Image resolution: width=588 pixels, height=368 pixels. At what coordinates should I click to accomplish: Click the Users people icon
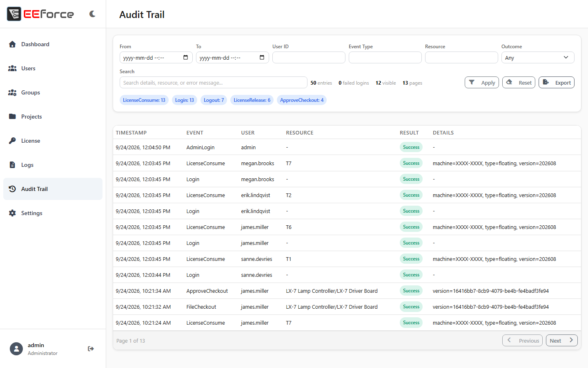pyautogui.click(x=12, y=68)
